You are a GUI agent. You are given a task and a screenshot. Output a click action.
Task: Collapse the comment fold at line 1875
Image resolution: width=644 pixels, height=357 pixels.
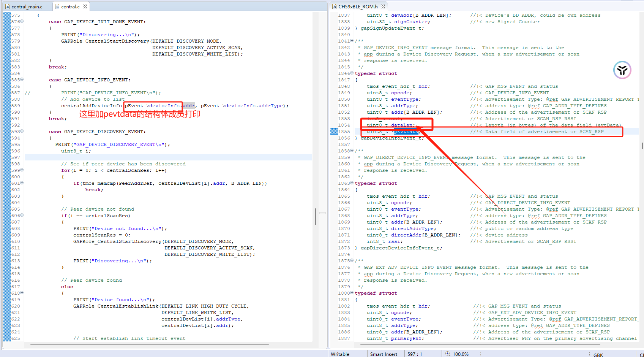point(352,260)
